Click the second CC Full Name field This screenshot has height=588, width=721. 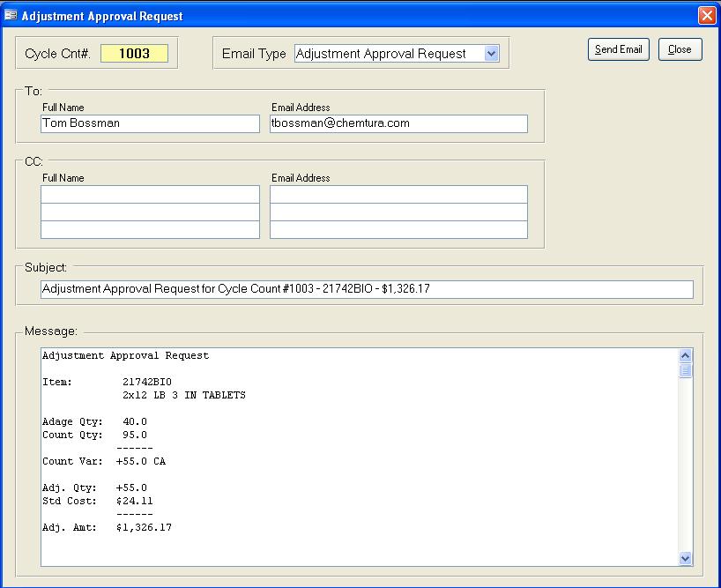coord(150,212)
